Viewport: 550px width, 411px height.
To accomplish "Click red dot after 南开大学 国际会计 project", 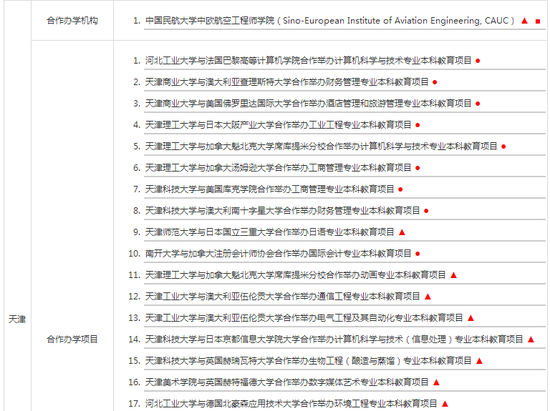I will 417,254.
